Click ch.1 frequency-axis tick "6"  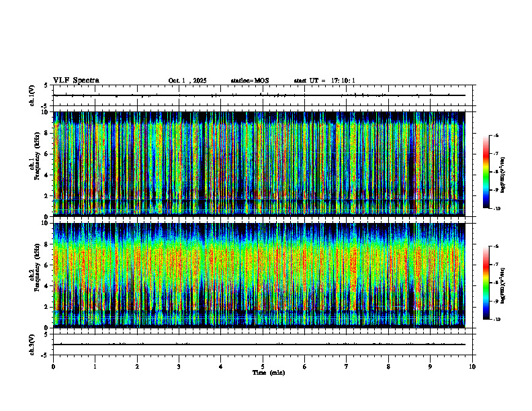click(48, 154)
